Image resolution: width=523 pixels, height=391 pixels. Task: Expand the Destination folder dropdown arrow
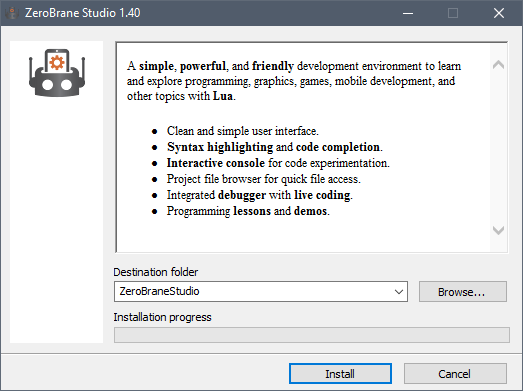tap(399, 292)
